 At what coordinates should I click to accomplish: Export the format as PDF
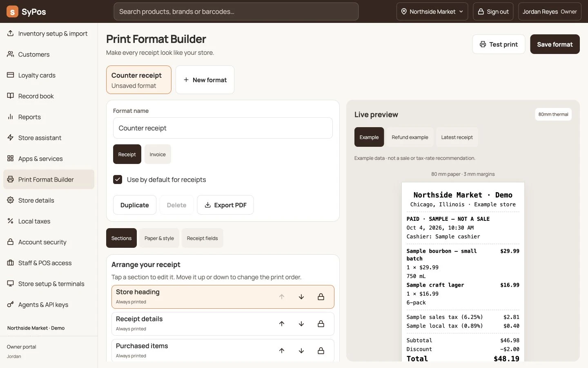(x=225, y=205)
